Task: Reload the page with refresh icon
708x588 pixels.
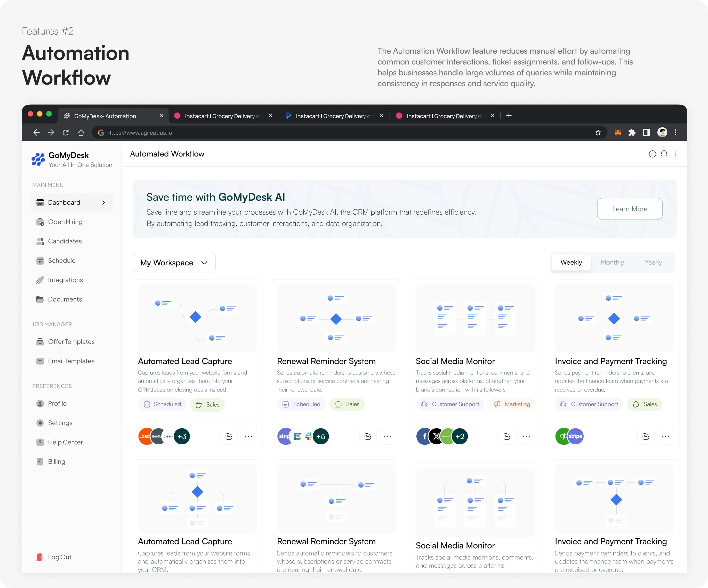Action: pyautogui.click(x=66, y=132)
